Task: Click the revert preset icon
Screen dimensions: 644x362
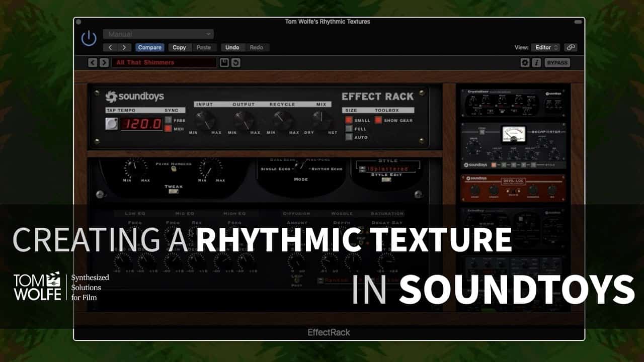Action: 236,63
